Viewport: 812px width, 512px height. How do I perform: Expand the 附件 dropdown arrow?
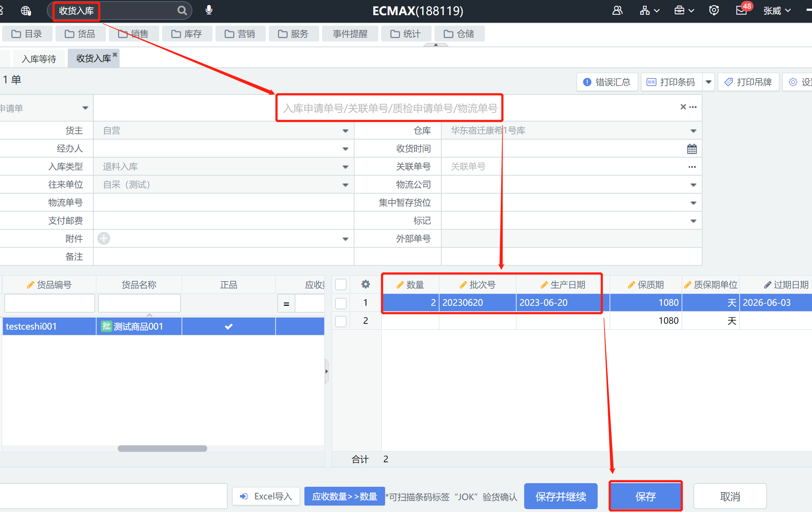tap(345, 239)
